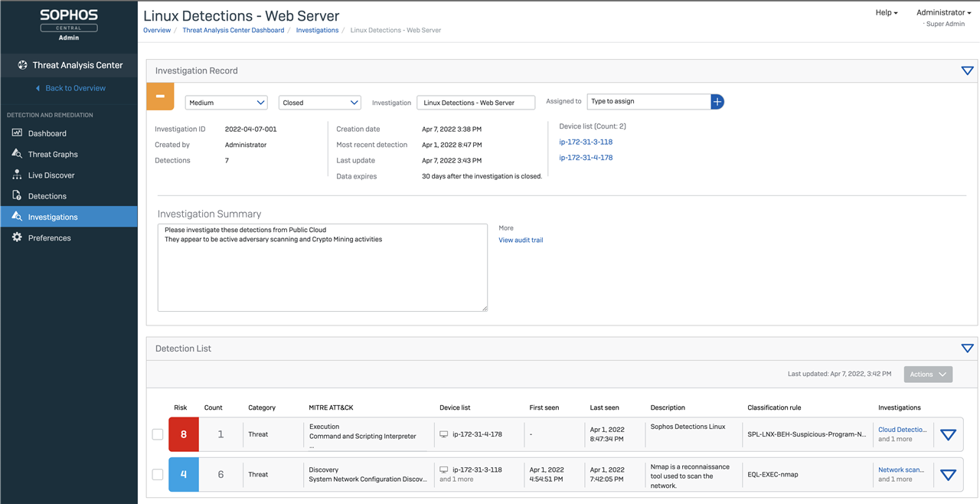Click the 'and 1 more' device text

(456, 479)
